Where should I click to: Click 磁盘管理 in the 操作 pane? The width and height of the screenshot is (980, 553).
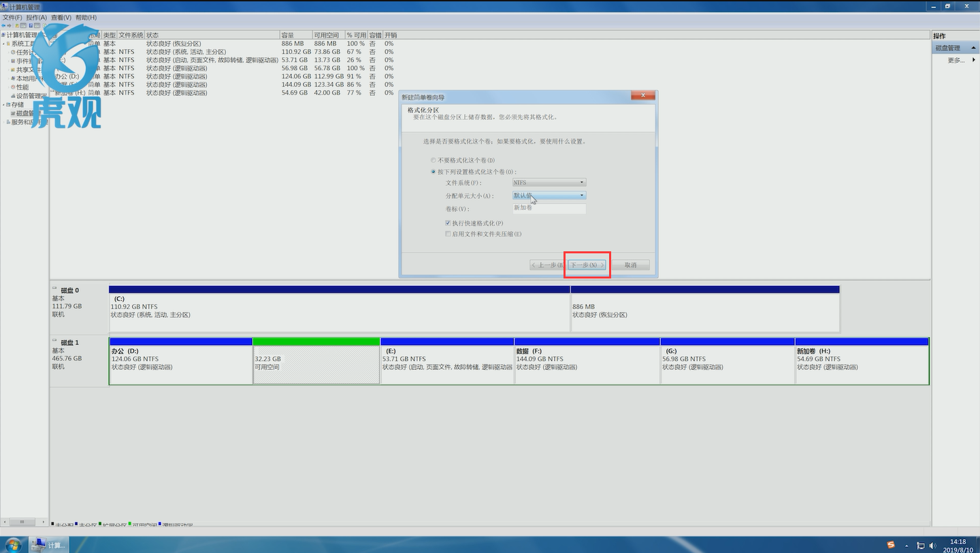click(948, 48)
